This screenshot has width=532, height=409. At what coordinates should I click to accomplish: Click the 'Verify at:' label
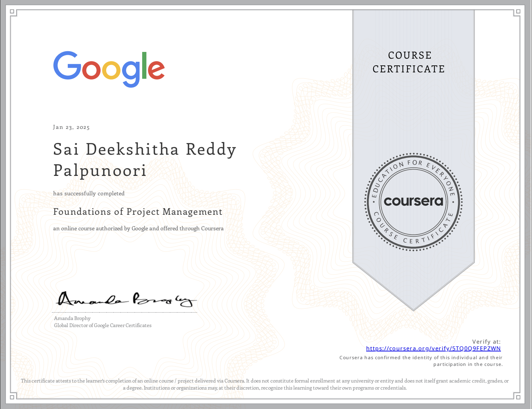pos(486,342)
